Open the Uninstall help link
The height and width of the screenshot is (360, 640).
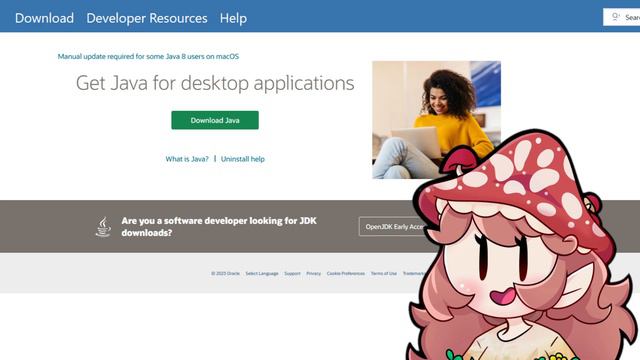click(242, 159)
